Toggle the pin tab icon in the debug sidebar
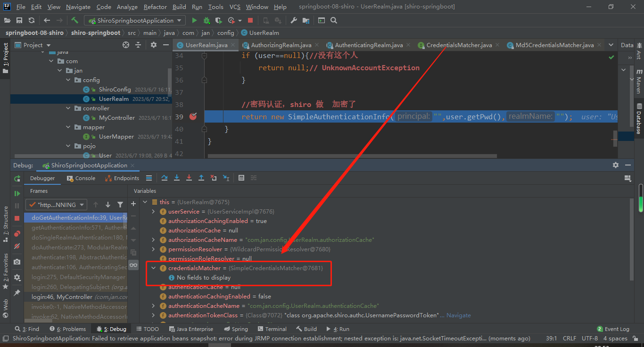This screenshot has height=347, width=644. click(x=17, y=293)
